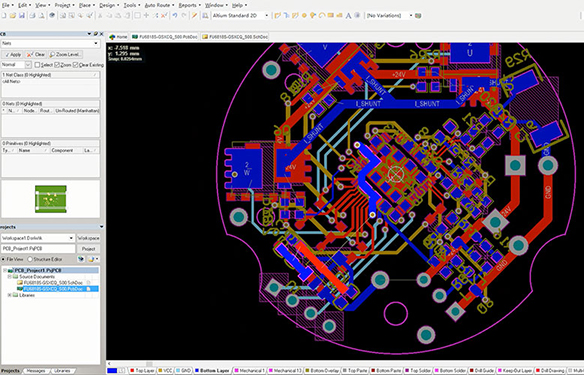The image size is (584, 375).
Task: Open the Nets panel mode dropdown
Action: click(50, 44)
